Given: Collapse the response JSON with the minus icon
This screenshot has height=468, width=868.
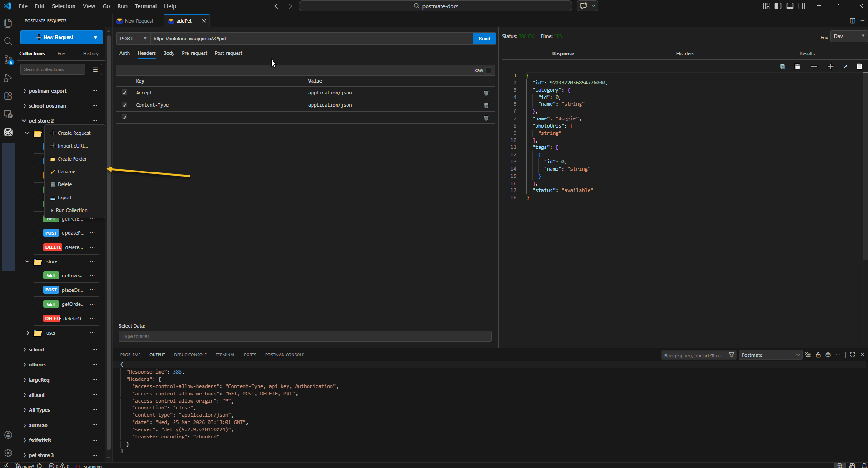Looking at the screenshot, I should pyautogui.click(x=813, y=66).
